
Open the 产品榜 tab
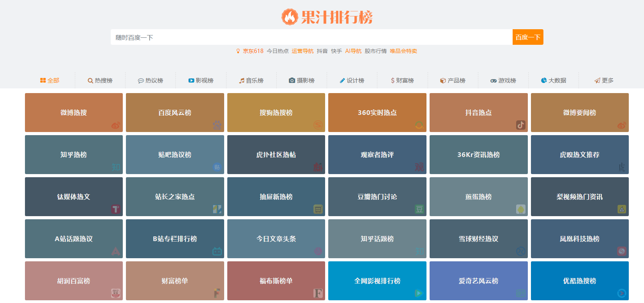pyautogui.click(x=453, y=80)
